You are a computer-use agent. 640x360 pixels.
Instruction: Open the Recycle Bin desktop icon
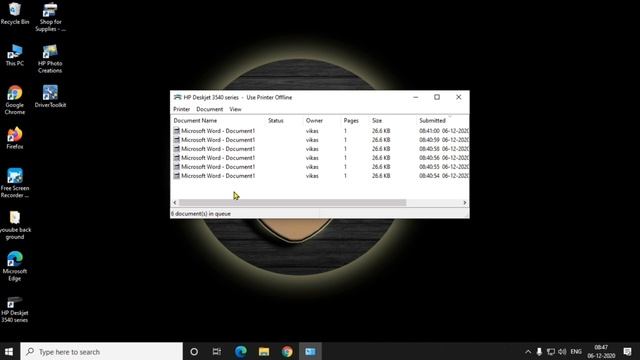tap(15, 13)
